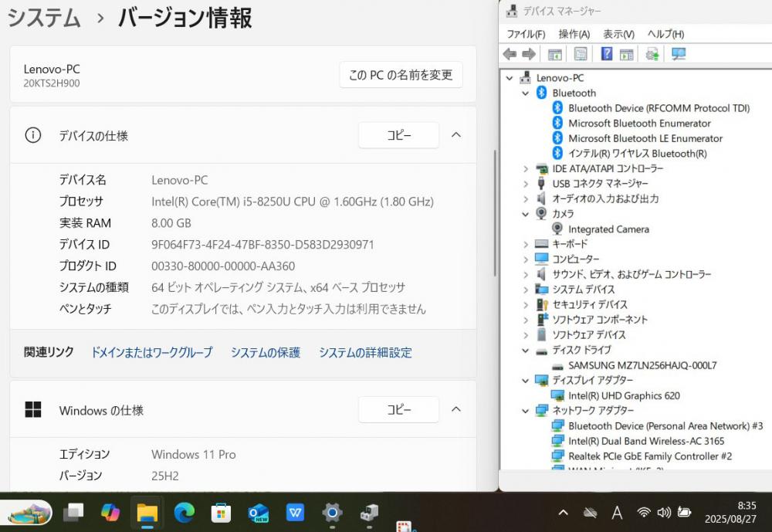The width and height of the screenshot is (772, 532).
Task: Click the セキュリティ デバイス category icon
Action: tap(542, 304)
